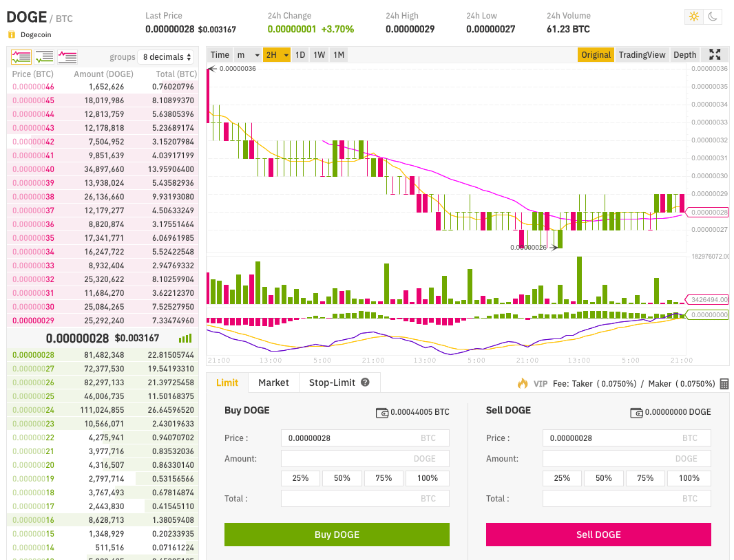
Task: Click the BTC wallet balance icon
Action: (x=382, y=413)
